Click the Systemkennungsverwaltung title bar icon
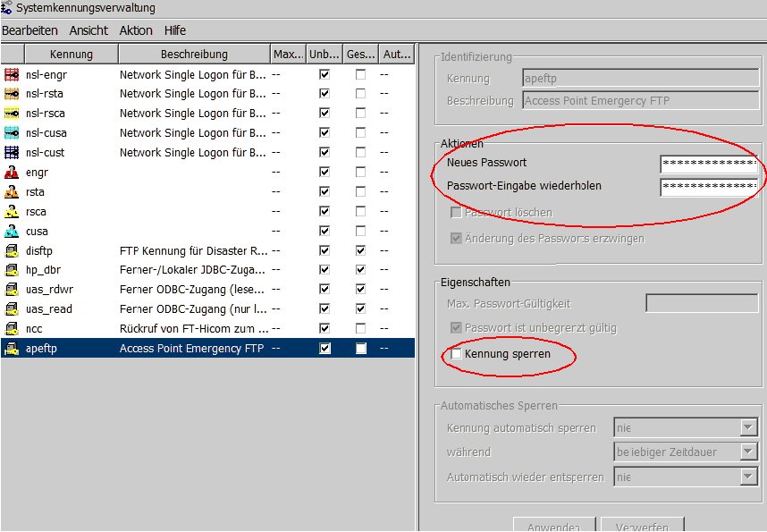Screen dimensions: 767x532 tap(6, 7)
